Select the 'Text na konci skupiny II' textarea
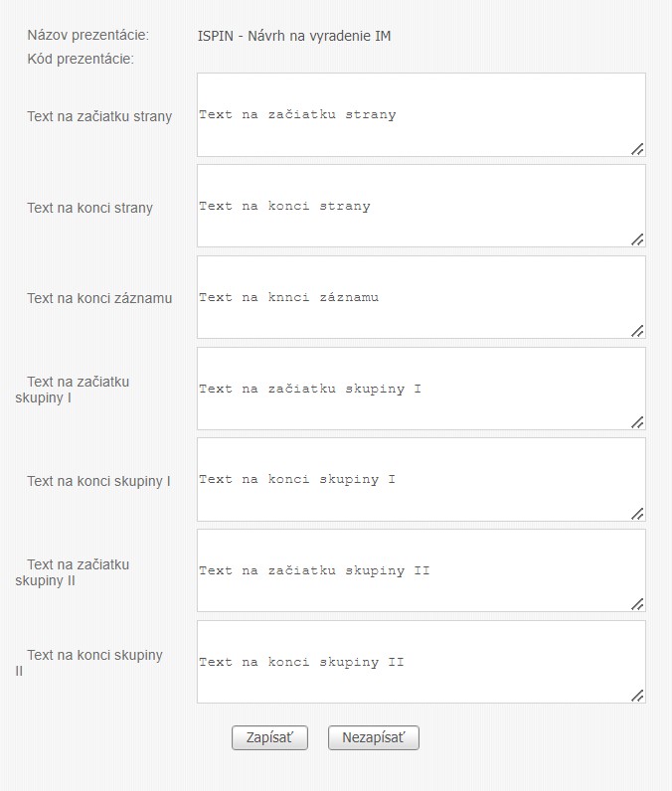The height and width of the screenshot is (791, 672). 420,662
